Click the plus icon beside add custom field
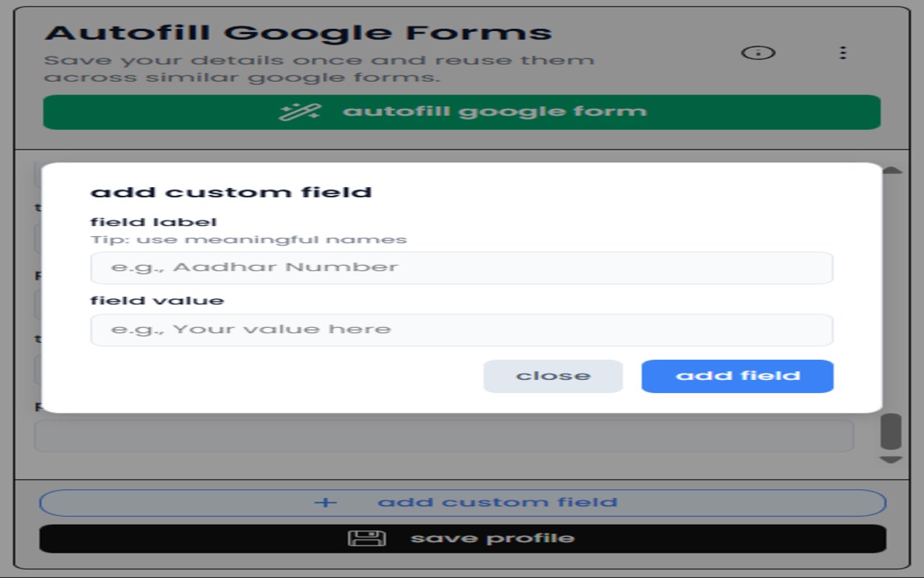This screenshot has height=578, width=924. (326, 503)
